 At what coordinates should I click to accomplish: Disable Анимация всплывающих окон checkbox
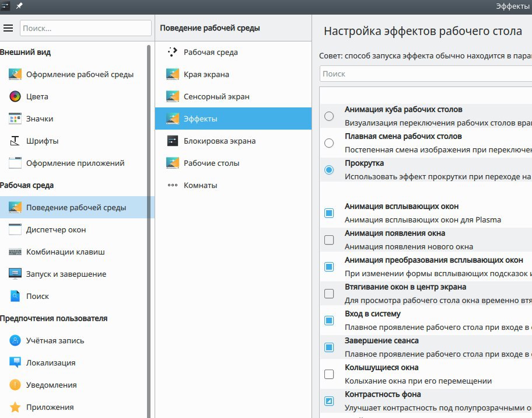point(329,213)
